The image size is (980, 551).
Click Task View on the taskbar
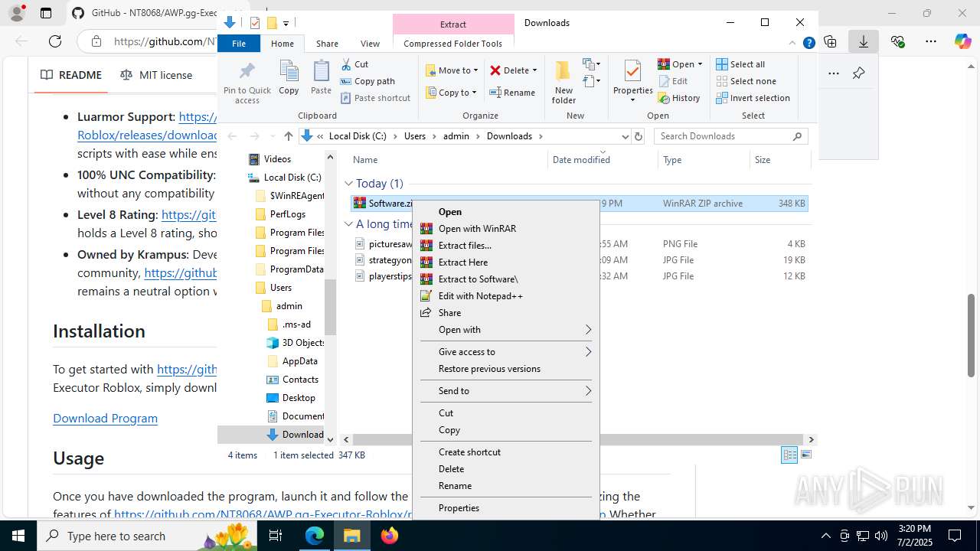276,536
